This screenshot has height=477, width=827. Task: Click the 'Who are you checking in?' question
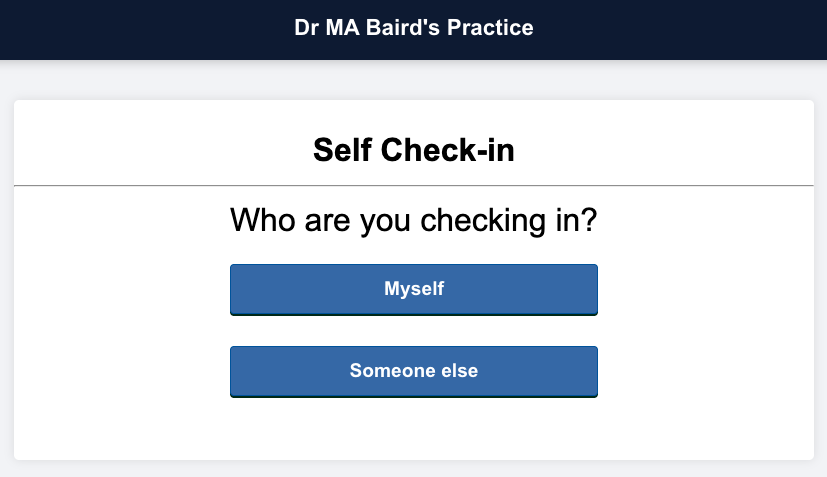pos(413,219)
